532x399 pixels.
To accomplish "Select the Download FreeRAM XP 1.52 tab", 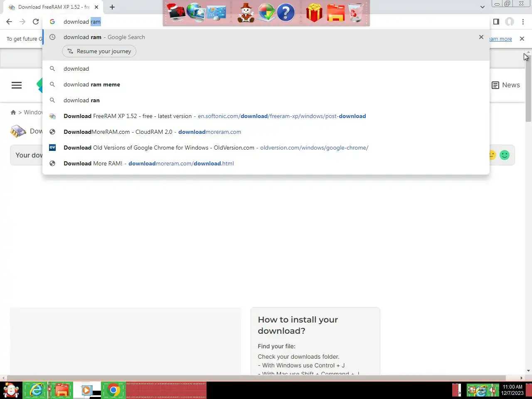I will tap(54, 7).
